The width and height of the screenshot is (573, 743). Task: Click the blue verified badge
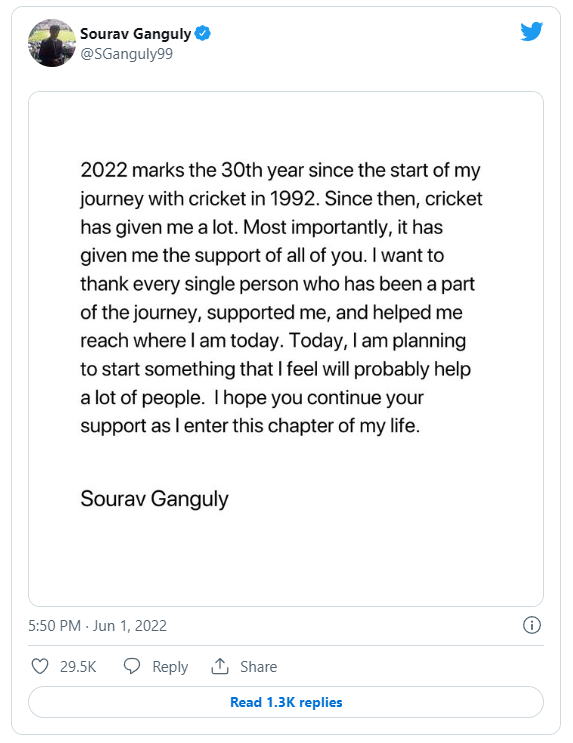(203, 34)
